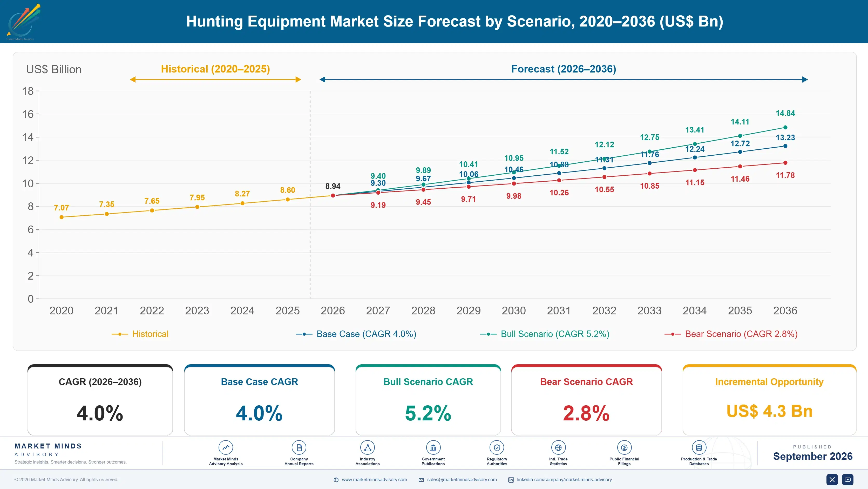The height and width of the screenshot is (489, 868).
Task: Open www.marketmindsadvisory.com link
Action: click(x=374, y=480)
